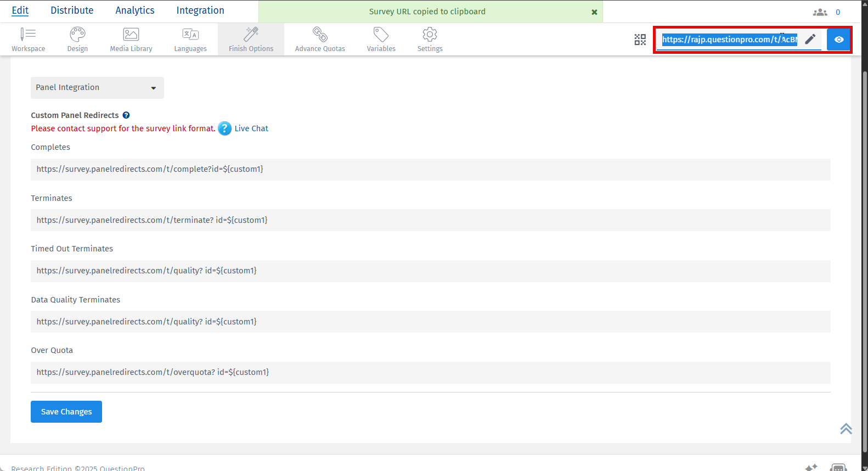Select the survey URL field
Image resolution: width=868 pixels, height=471 pixels.
coord(729,40)
